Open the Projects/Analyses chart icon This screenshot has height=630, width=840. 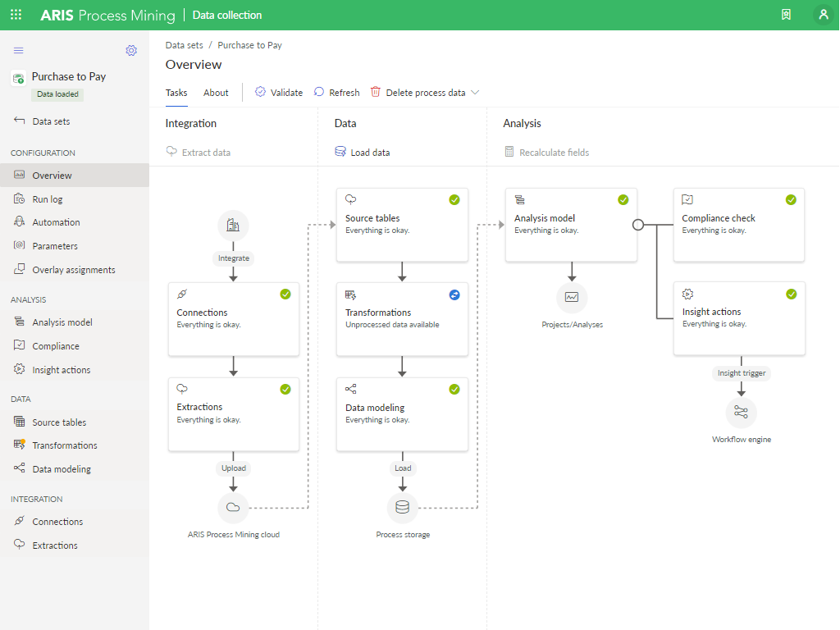click(572, 297)
